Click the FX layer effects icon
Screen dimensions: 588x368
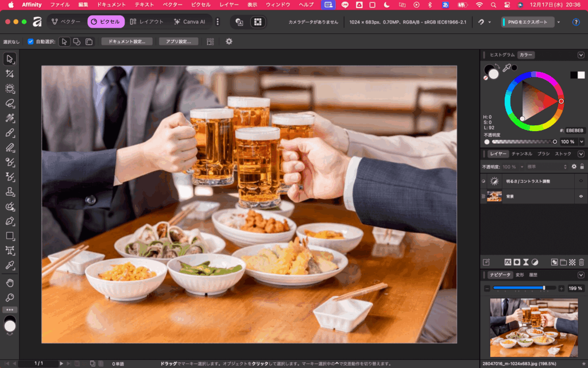507,262
